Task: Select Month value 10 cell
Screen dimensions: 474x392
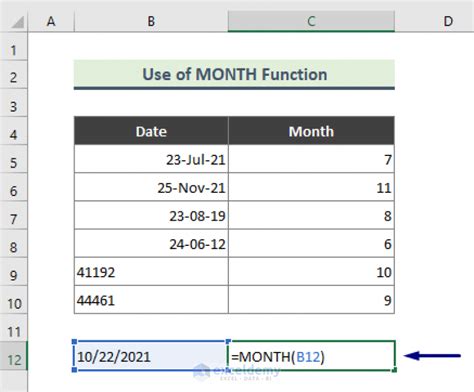Action: (x=311, y=272)
